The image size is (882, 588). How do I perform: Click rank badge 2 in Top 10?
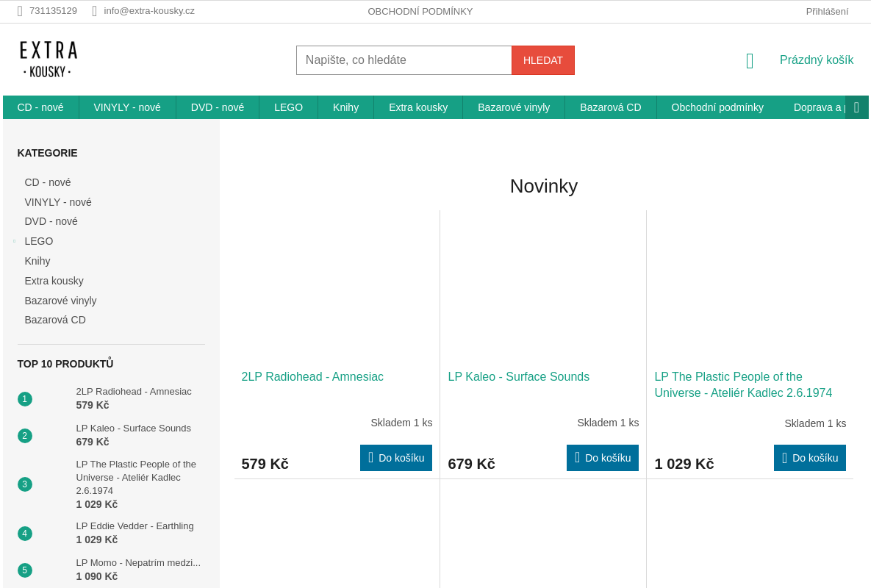pos(25,436)
